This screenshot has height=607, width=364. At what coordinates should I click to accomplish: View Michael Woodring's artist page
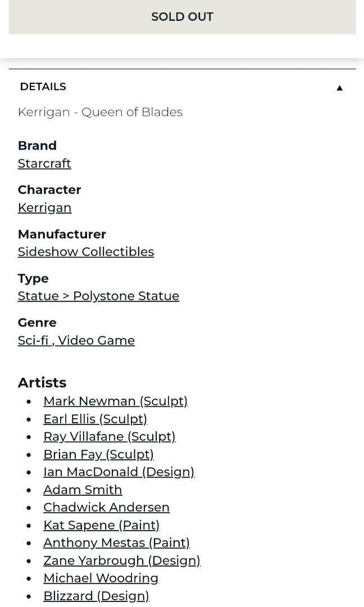pos(101,578)
